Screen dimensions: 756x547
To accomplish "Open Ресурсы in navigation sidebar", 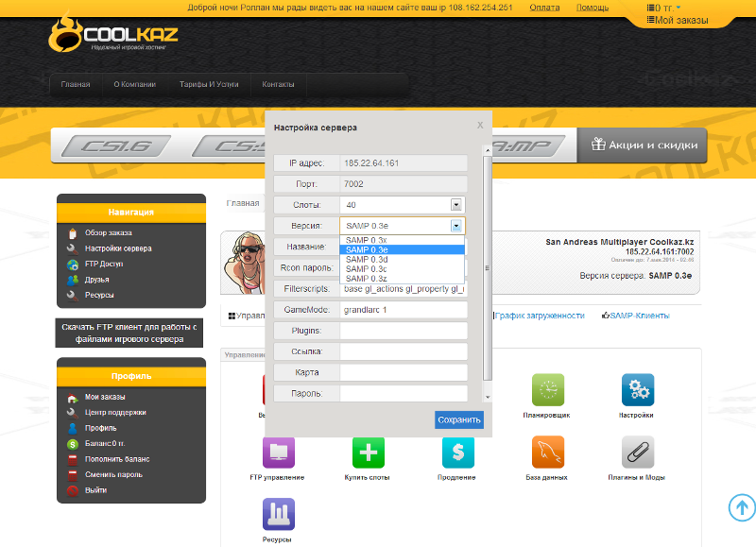I will (99, 295).
